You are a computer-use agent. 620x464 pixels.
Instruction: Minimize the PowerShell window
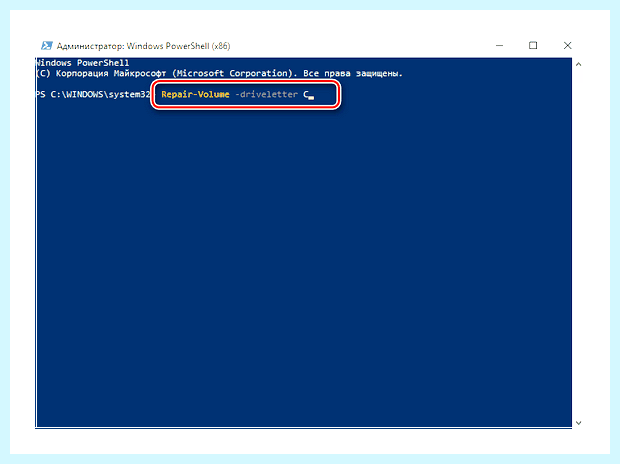[x=499, y=45]
